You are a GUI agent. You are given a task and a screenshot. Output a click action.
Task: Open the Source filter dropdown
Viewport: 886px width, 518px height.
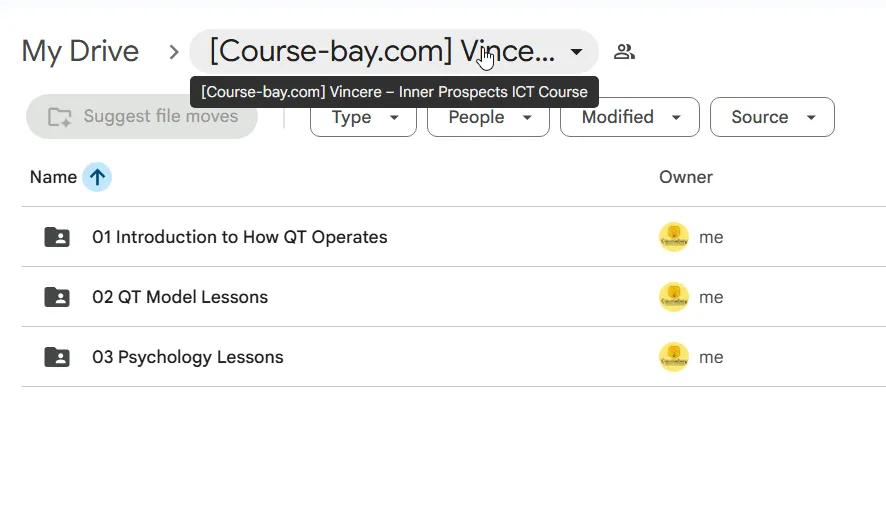pyautogui.click(x=772, y=117)
